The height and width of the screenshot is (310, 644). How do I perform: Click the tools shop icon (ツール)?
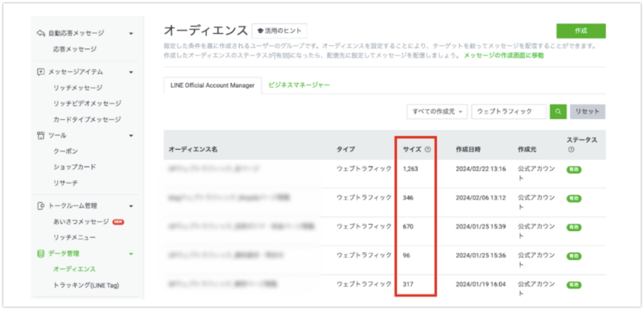(41, 135)
